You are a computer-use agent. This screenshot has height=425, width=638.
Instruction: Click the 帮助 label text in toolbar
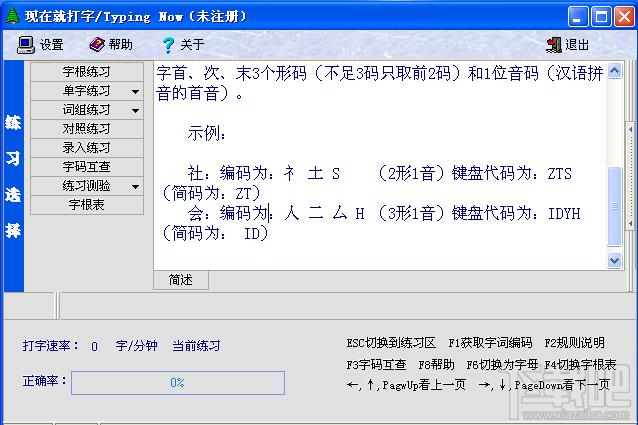(121, 44)
